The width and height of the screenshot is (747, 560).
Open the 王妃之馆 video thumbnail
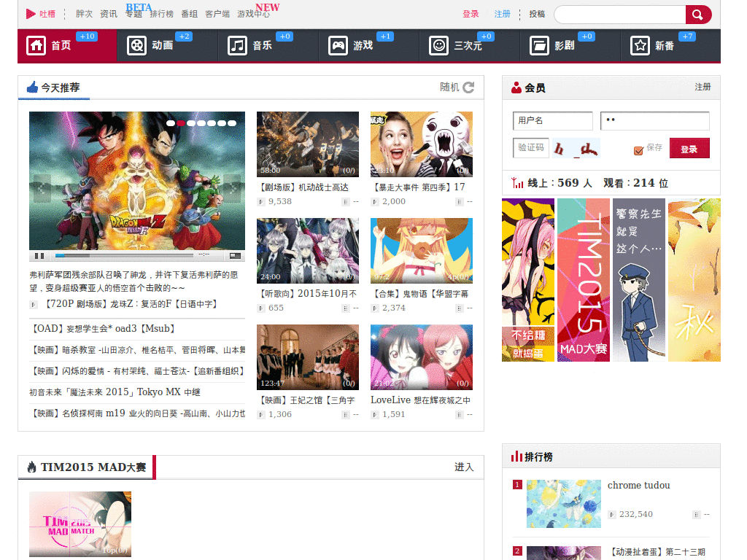point(308,357)
